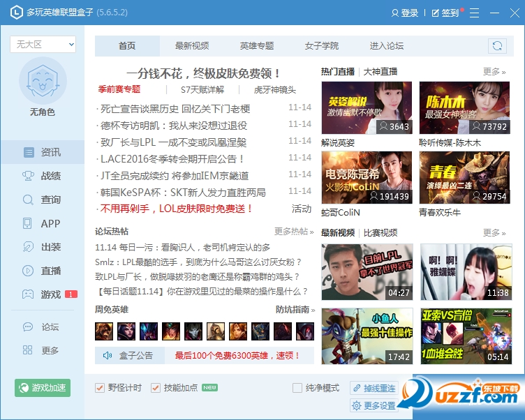Open the 季前赛专题 link
This screenshot has height=420, width=525.
point(119,89)
